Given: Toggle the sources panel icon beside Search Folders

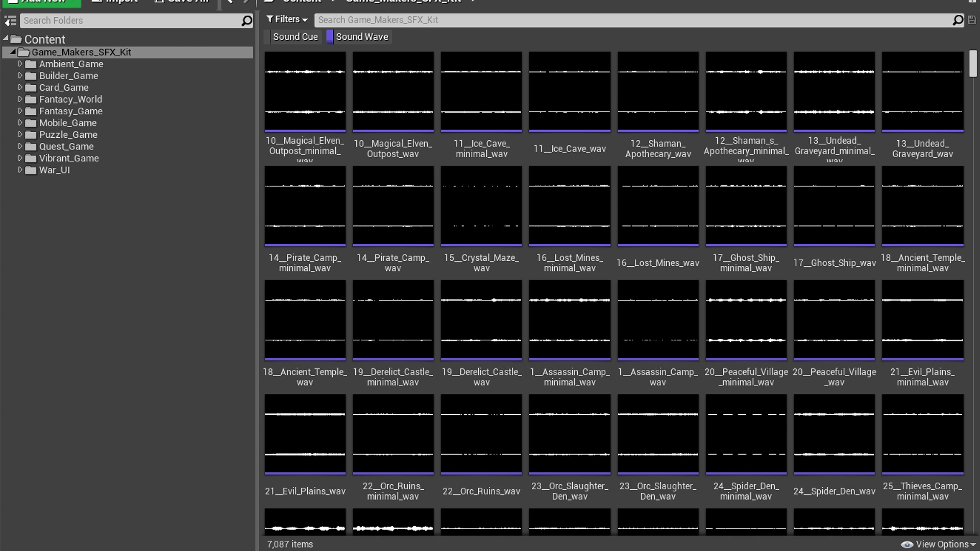Looking at the screenshot, I should tap(10, 20).
